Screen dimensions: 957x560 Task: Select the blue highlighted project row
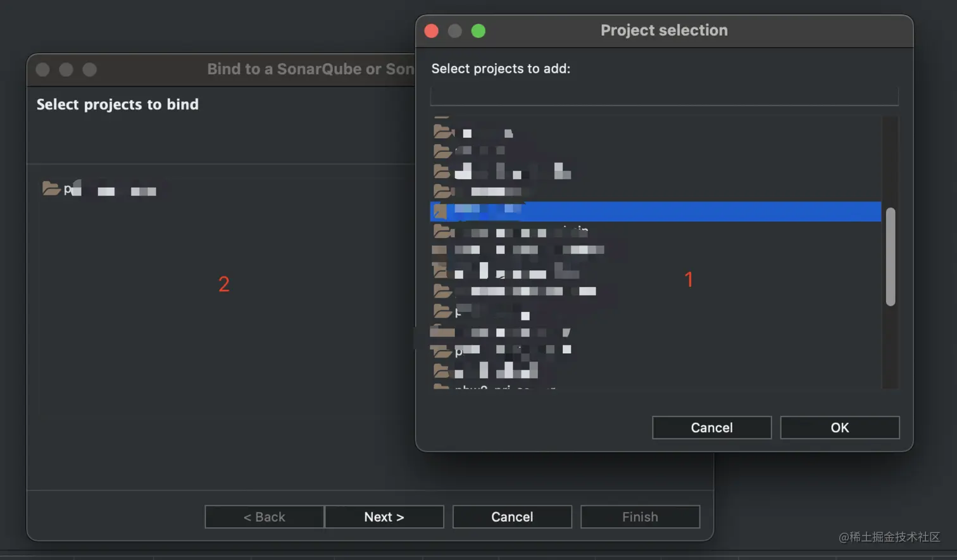(655, 211)
